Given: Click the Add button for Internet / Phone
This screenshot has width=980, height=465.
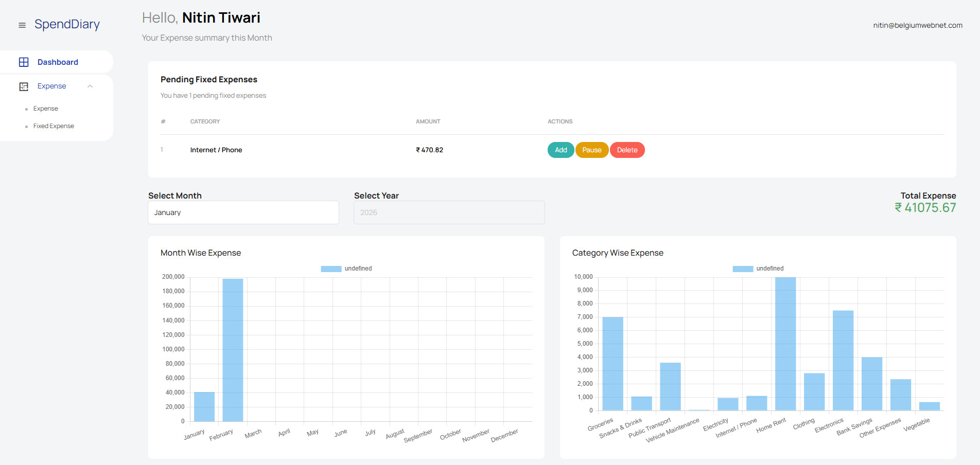Looking at the screenshot, I should pyautogui.click(x=561, y=150).
